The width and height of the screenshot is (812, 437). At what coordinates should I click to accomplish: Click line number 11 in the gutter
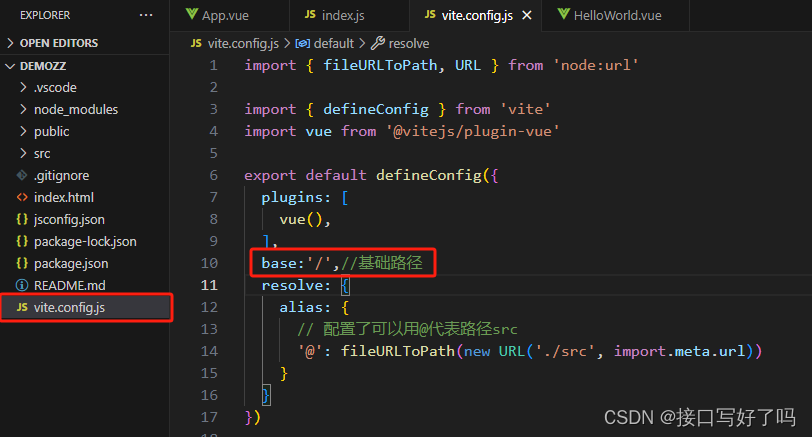209,285
